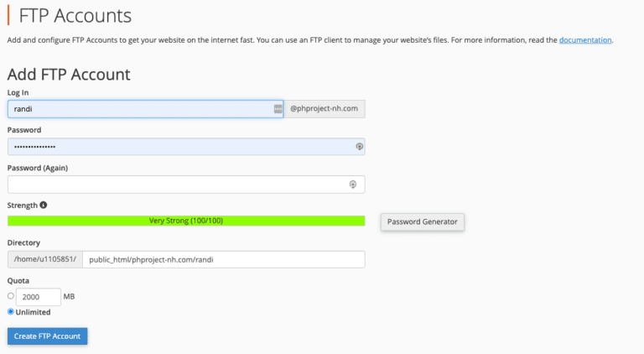This screenshot has width=644, height=354.
Task: Click the quota size field showing 2000
Action: point(39,297)
